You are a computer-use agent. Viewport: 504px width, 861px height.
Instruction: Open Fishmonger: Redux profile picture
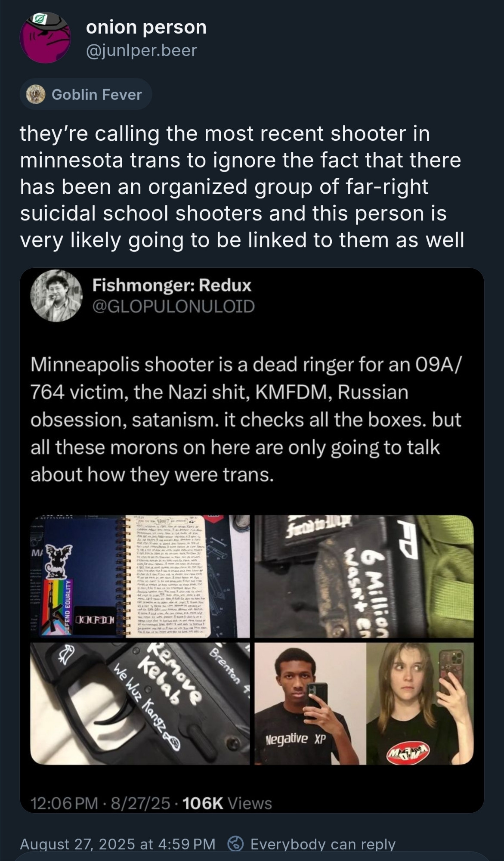[56, 295]
